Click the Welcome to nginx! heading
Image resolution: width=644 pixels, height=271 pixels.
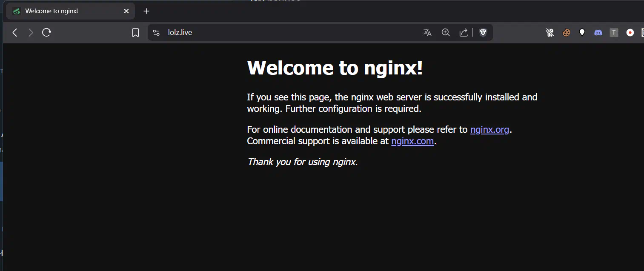[335, 68]
